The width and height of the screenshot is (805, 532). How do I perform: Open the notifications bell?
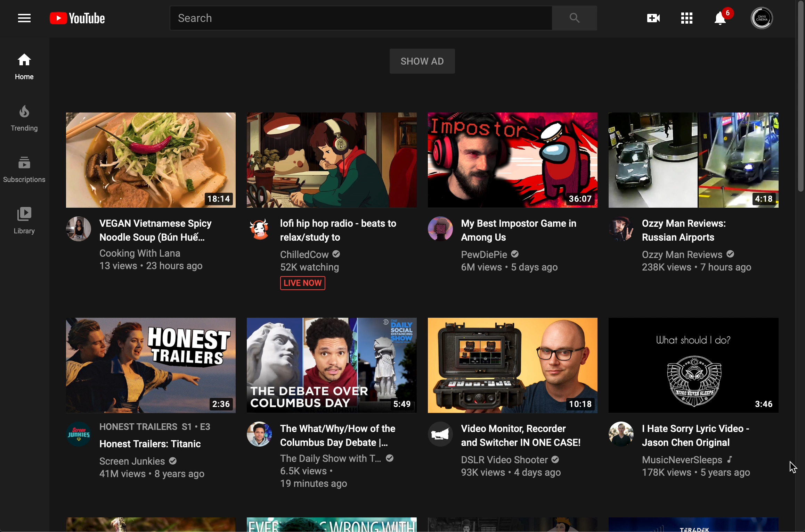click(x=720, y=18)
